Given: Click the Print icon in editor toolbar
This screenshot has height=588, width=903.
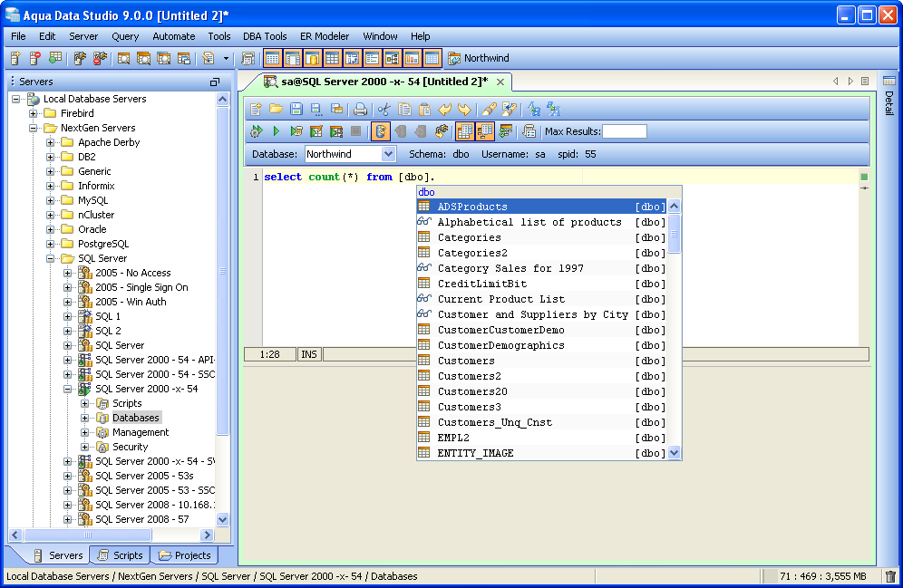Looking at the screenshot, I should click(x=360, y=109).
